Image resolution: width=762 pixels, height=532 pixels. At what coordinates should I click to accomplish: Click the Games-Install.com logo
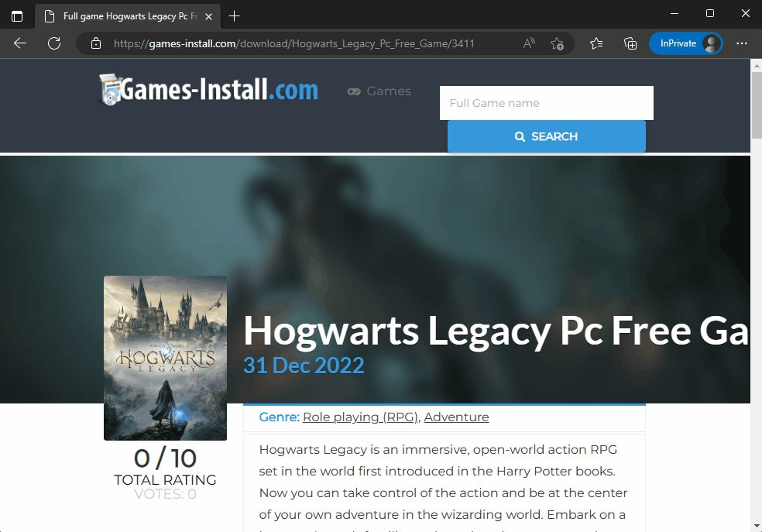coord(208,90)
